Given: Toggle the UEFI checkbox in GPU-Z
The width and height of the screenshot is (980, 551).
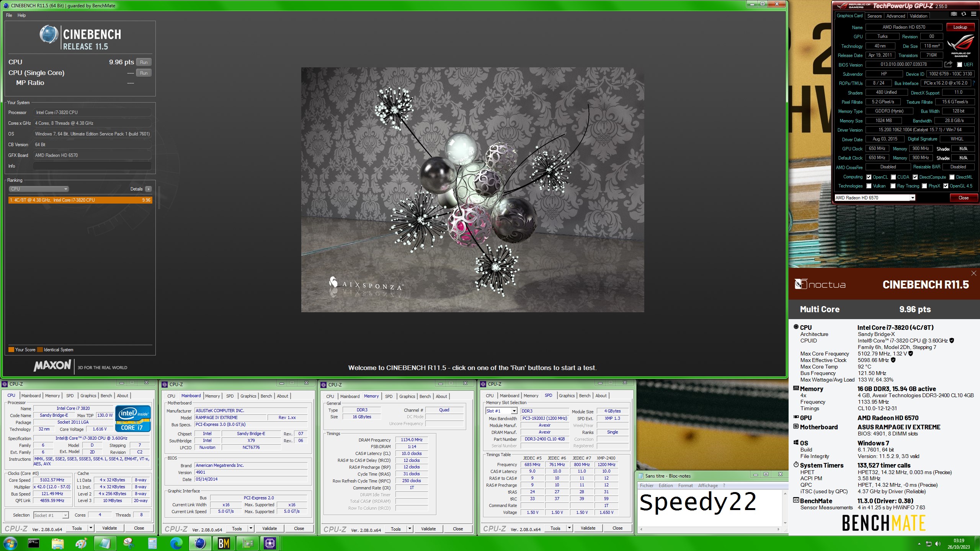Looking at the screenshot, I should 959,65.
